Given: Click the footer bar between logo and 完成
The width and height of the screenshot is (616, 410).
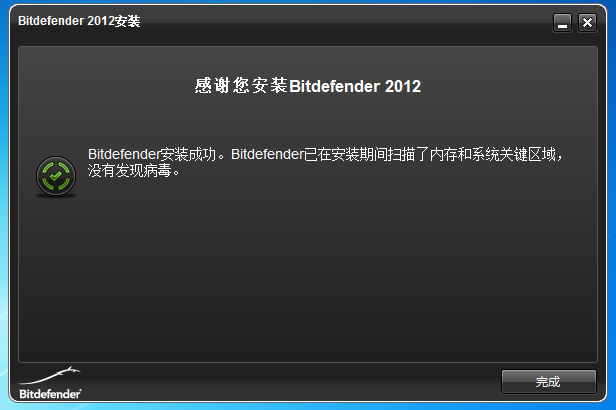Looking at the screenshot, I should [x=291, y=382].
